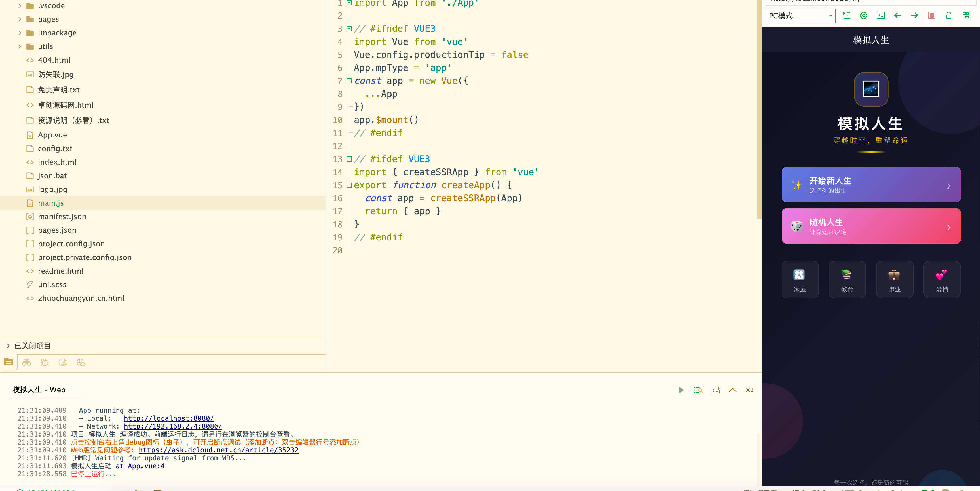This screenshot has height=491, width=980.
Task: Expand the 已关闭项目 section
Action: [x=9, y=346]
